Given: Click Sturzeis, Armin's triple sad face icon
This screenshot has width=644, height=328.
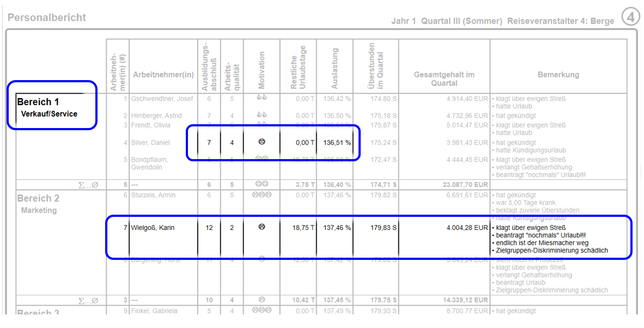Looking at the screenshot, I should 262,195.
